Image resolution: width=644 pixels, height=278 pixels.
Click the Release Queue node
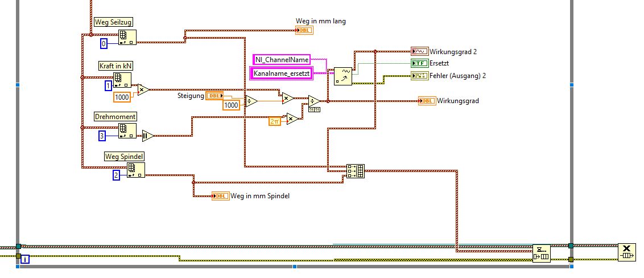click(x=627, y=252)
